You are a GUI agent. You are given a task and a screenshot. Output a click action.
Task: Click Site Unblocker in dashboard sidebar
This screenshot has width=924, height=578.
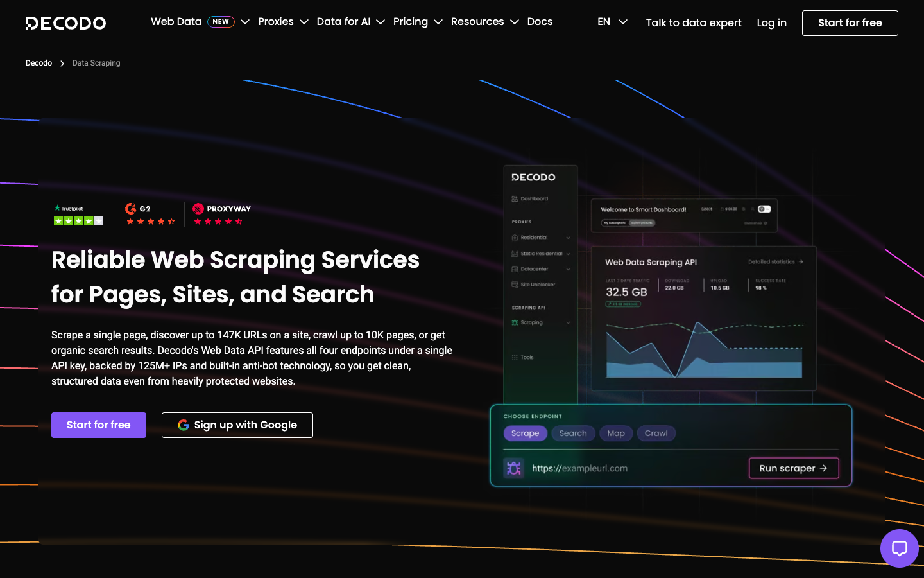tap(533, 285)
